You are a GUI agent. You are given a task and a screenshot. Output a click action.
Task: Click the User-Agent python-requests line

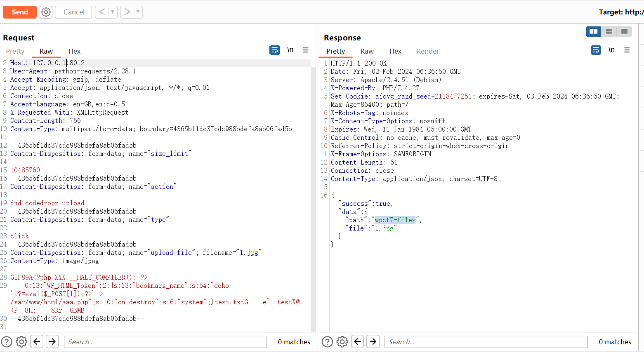(x=73, y=71)
